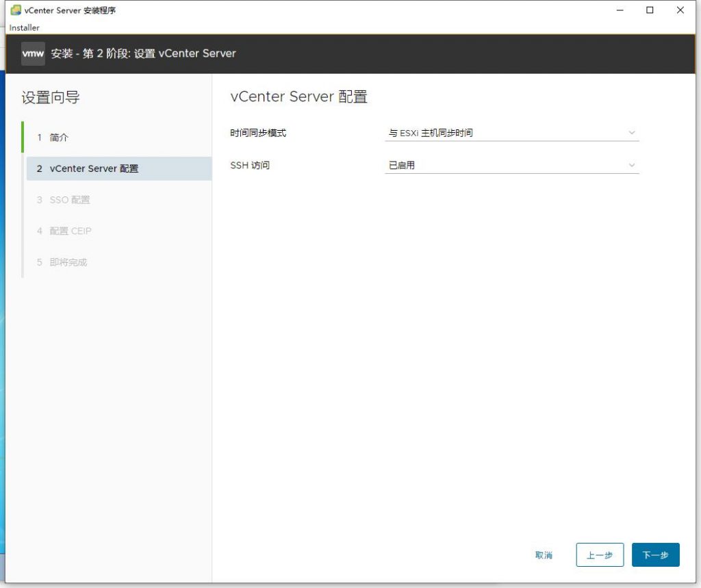Click the 安装 - 第 2 阶段 header title
The image size is (701, 588).
(143, 53)
